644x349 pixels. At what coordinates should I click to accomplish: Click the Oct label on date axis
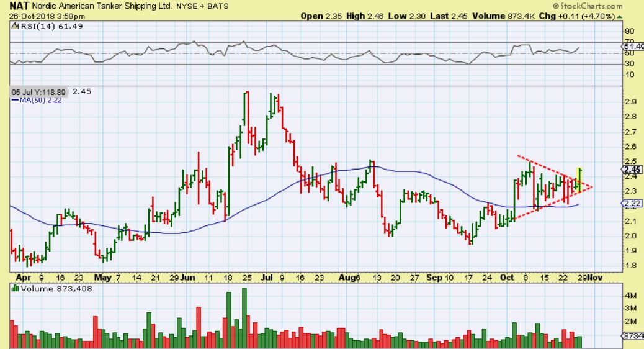tap(508, 278)
